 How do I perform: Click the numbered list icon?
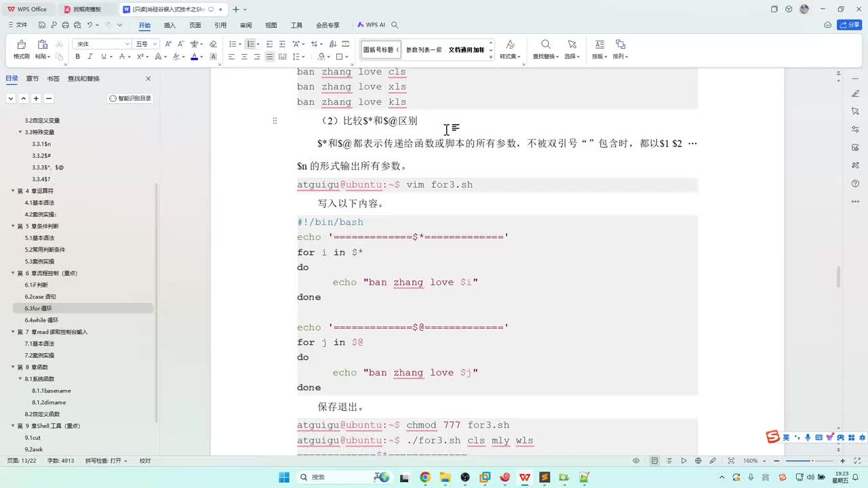(x=250, y=44)
